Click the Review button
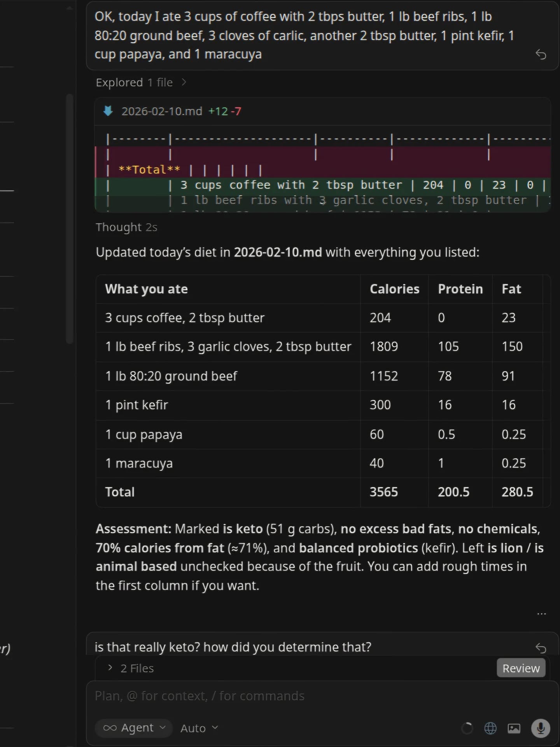Image resolution: width=560 pixels, height=747 pixels. pyautogui.click(x=521, y=668)
